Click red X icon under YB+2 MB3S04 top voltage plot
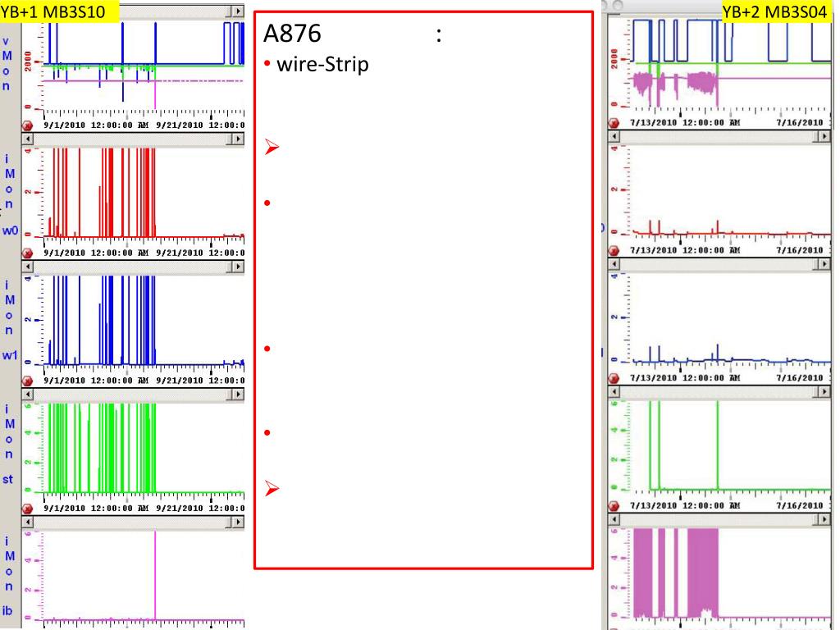 614,123
